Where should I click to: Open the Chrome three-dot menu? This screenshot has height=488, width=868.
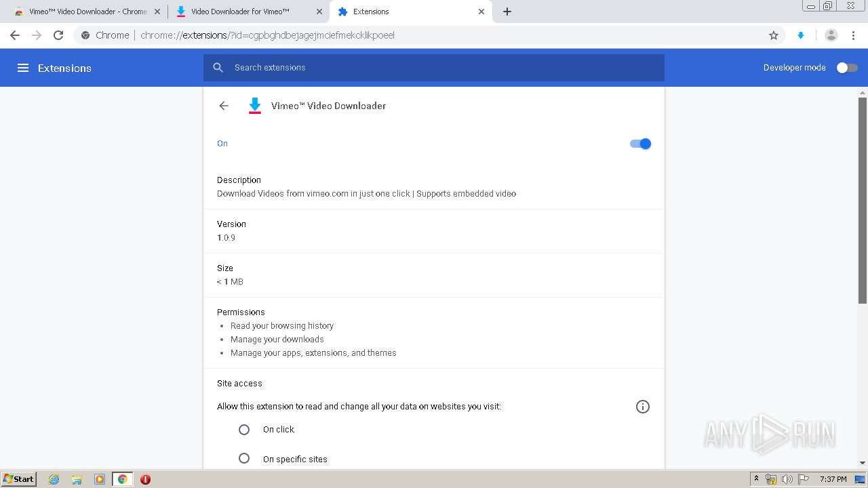tap(853, 35)
